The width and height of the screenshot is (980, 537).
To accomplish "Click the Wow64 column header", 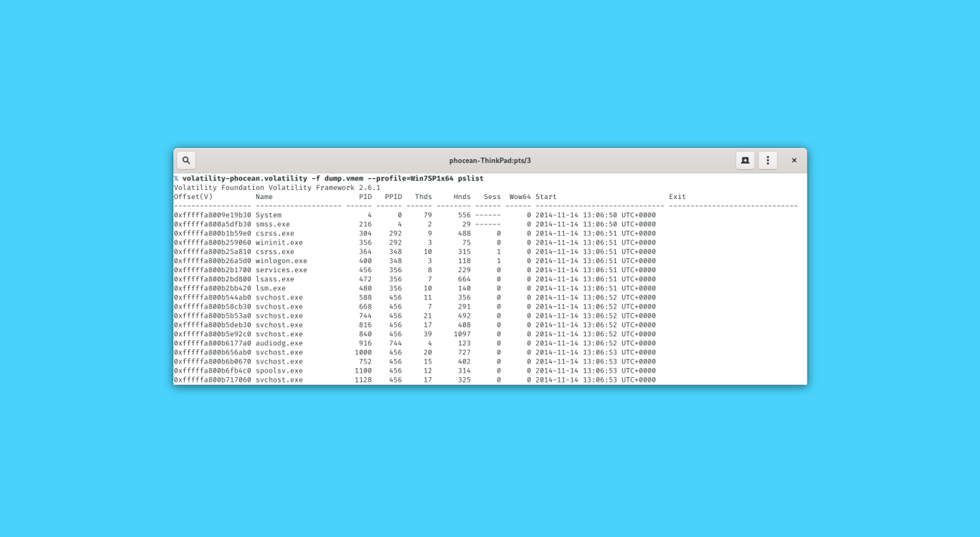I will coord(520,197).
